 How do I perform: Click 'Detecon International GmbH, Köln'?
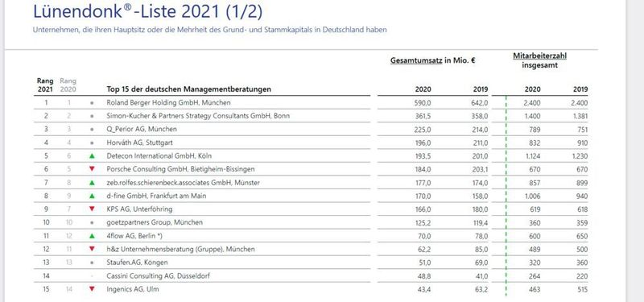159,155
